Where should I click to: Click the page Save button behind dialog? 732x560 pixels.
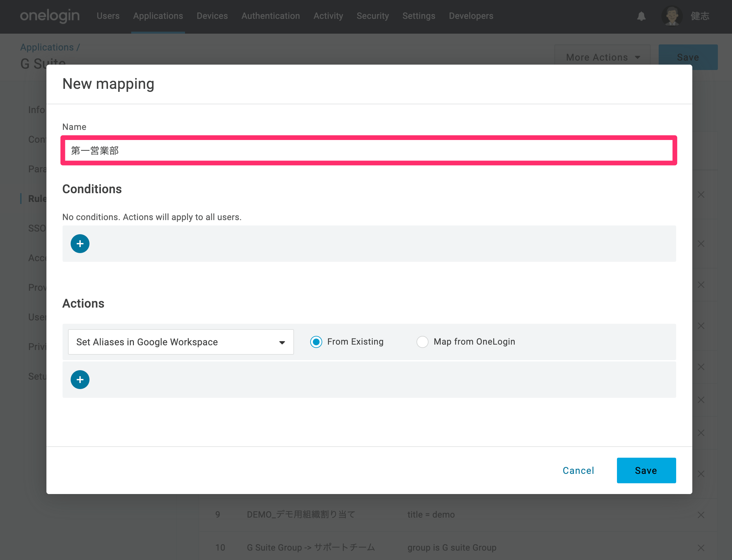pyautogui.click(x=688, y=57)
